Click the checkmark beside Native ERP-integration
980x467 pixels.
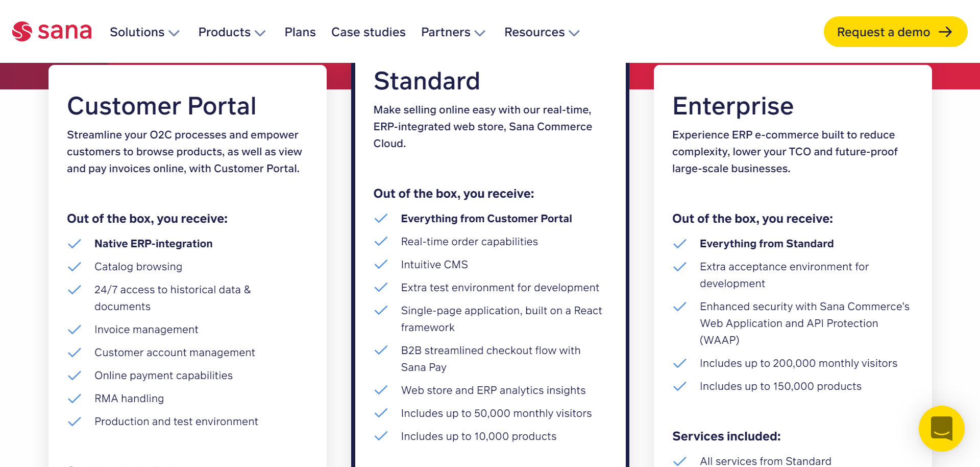(x=75, y=244)
